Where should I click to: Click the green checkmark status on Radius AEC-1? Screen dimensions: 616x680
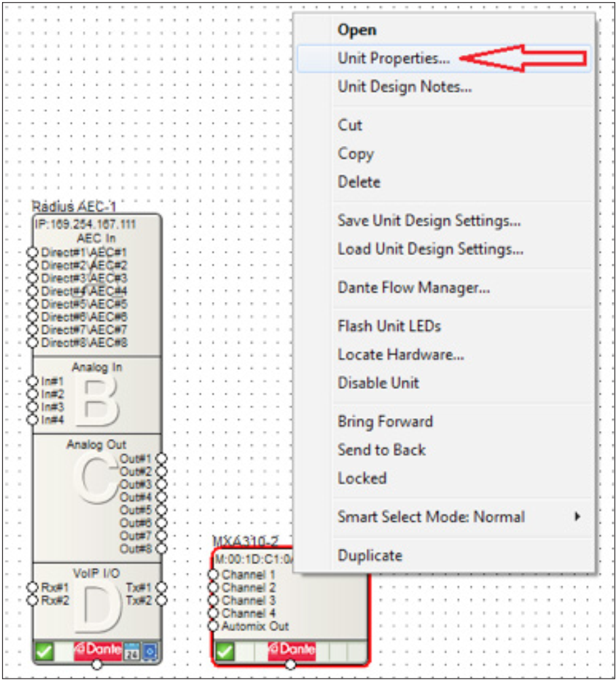[x=44, y=651]
